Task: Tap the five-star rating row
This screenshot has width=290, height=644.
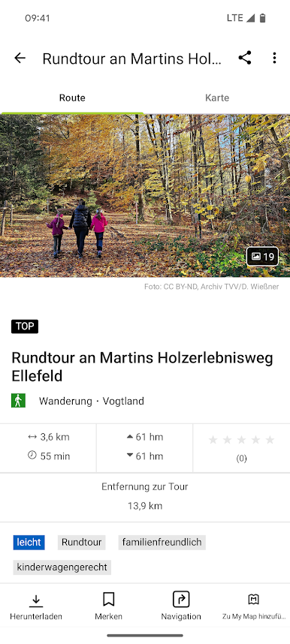Action: tap(241, 440)
